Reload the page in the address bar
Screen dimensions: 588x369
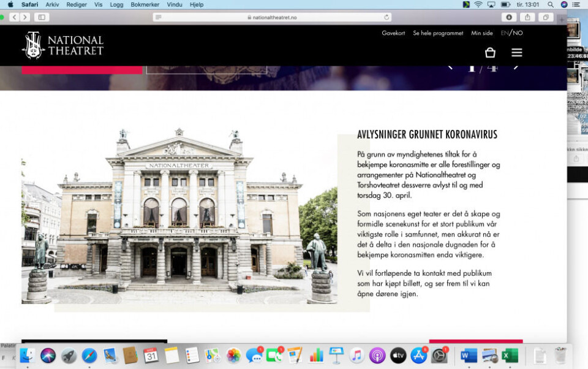(x=386, y=17)
